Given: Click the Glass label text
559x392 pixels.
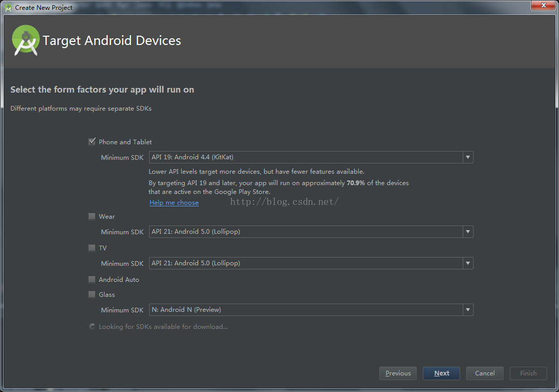Looking at the screenshot, I should point(107,295).
